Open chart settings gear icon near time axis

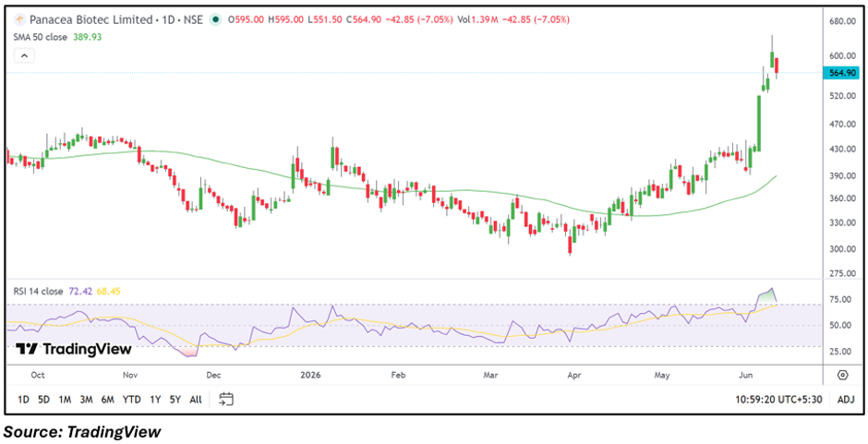pyautogui.click(x=842, y=376)
